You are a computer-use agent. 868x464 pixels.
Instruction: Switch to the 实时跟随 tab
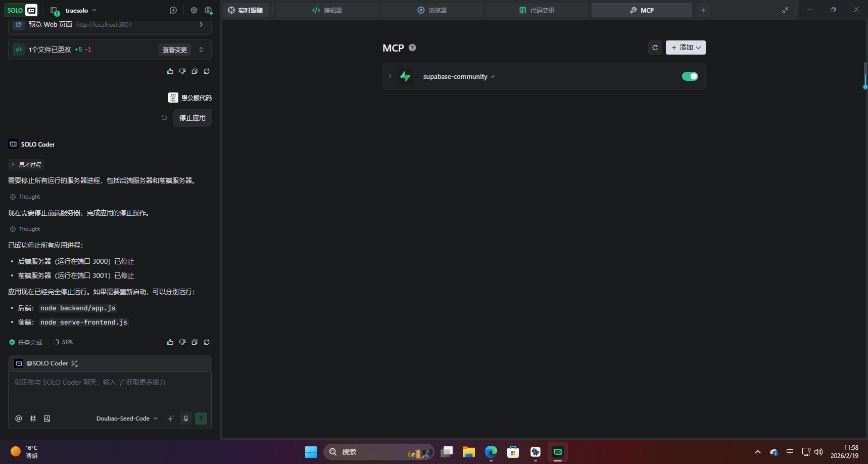246,10
